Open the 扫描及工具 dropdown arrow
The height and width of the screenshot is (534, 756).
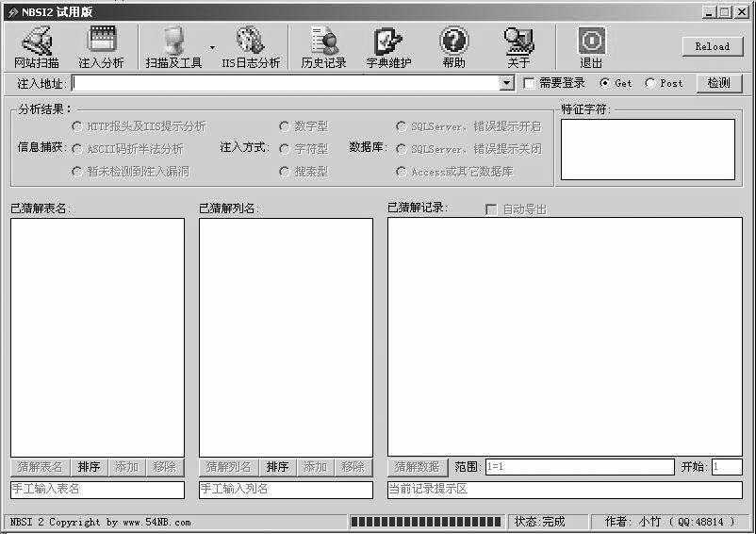click(x=212, y=47)
